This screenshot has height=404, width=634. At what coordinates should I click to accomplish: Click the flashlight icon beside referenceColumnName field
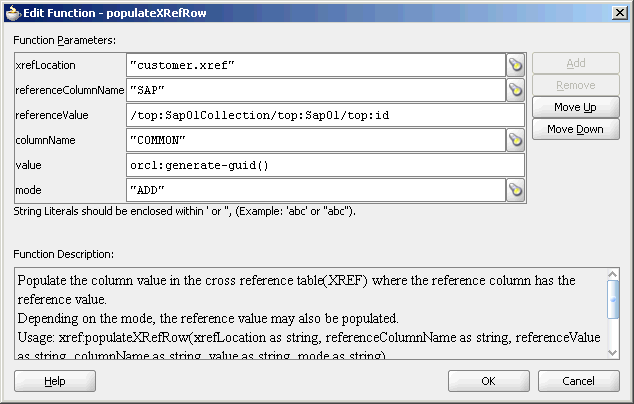(x=516, y=90)
